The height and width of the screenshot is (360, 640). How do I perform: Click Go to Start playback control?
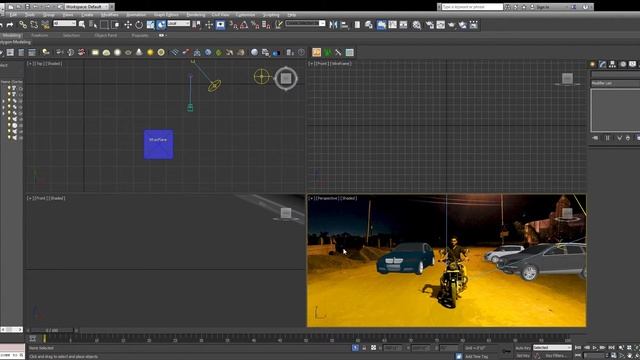[x=578, y=348]
